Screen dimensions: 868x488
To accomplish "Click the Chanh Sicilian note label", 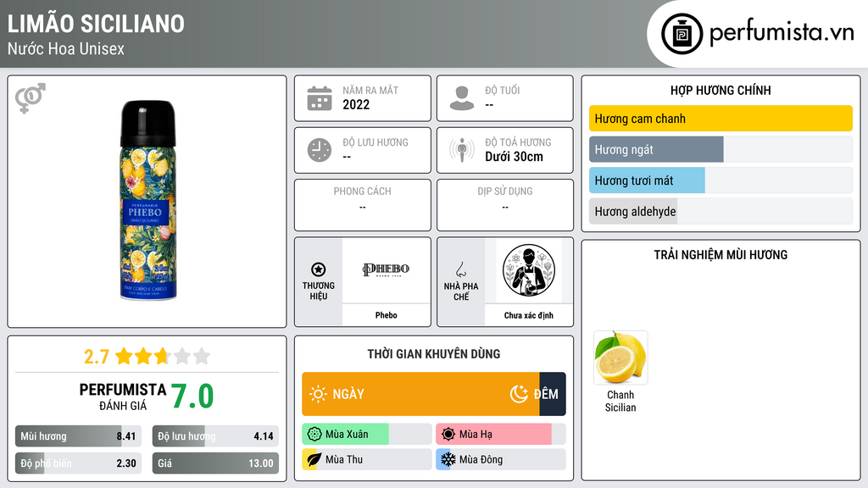I will [x=620, y=401].
